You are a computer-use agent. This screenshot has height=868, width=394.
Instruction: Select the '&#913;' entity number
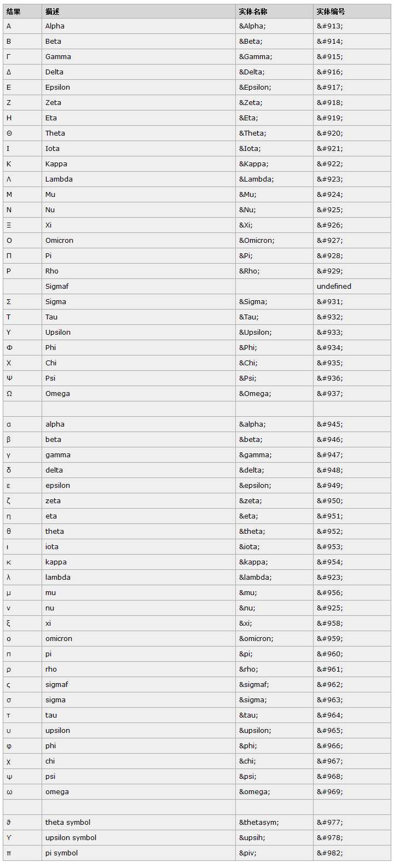330,26
